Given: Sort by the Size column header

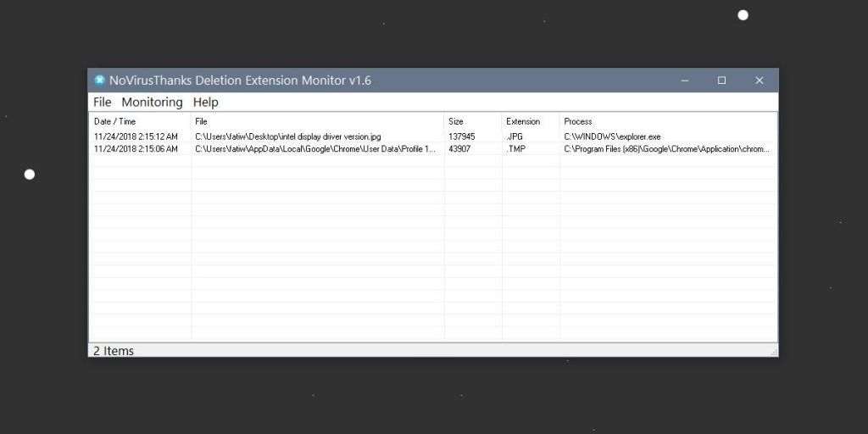Looking at the screenshot, I should tap(456, 121).
